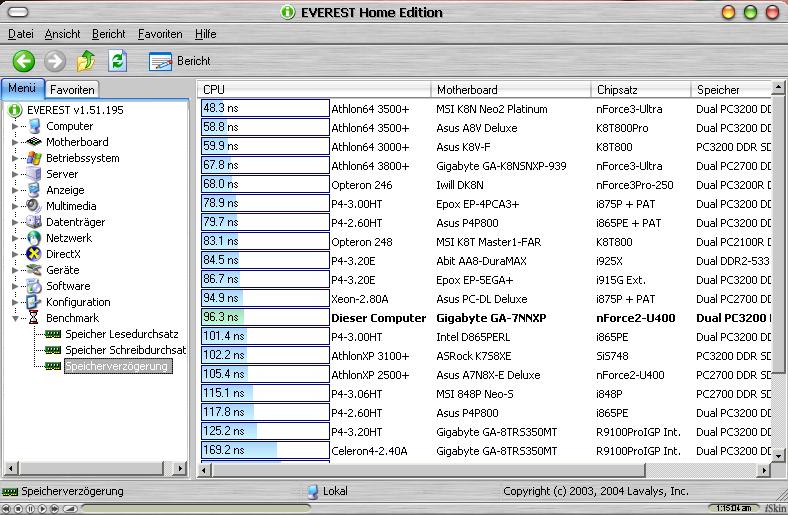Click the results list scroll up arrow
This screenshot has height=515, width=788.
(x=778, y=88)
